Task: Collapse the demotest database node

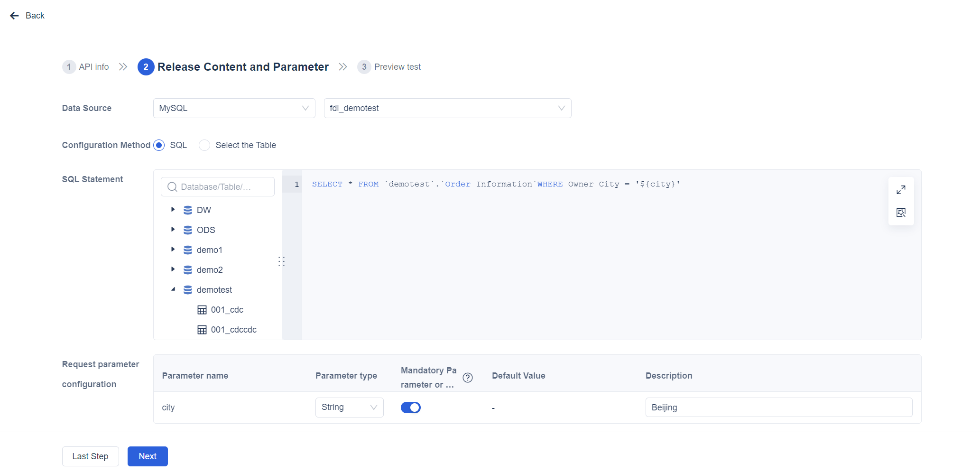Action: tap(173, 289)
